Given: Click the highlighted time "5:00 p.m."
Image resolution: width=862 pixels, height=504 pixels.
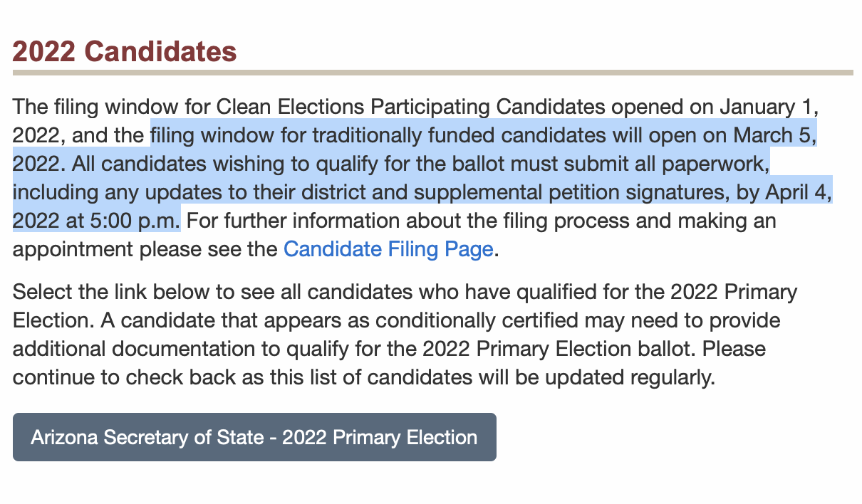Looking at the screenshot, I should (x=135, y=221).
